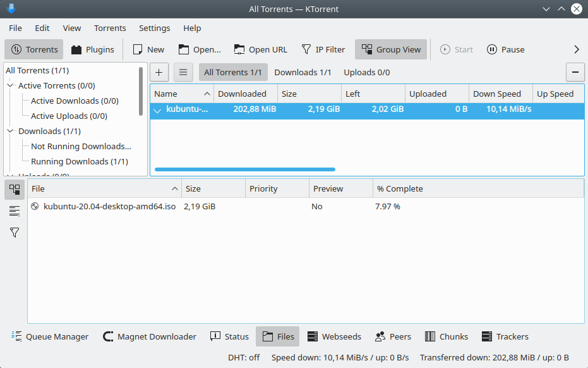The width and height of the screenshot is (588, 368).
Task: Switch to the Torrents view in the toolbar
Action: click(34, 49)
